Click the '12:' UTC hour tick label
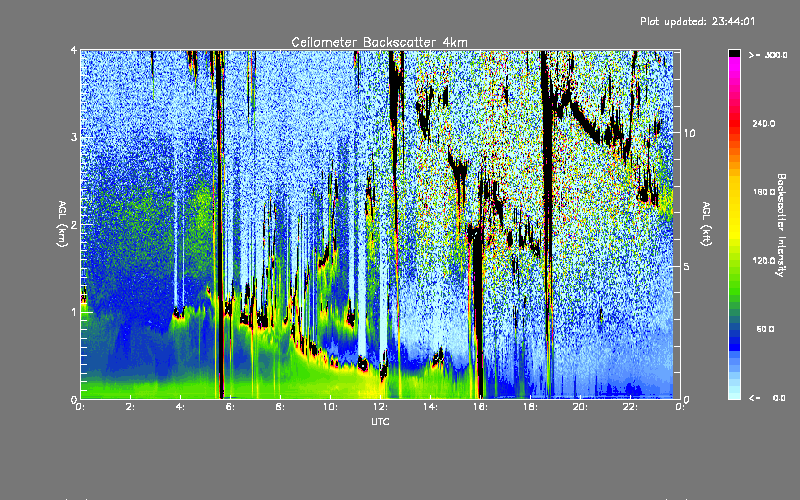The image size is (800, 500). click(380, 407)
